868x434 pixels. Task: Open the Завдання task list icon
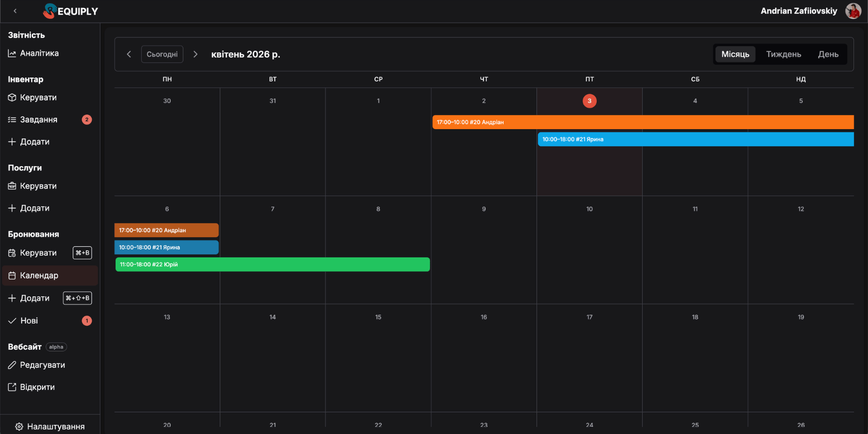click(x=12, y=120)
